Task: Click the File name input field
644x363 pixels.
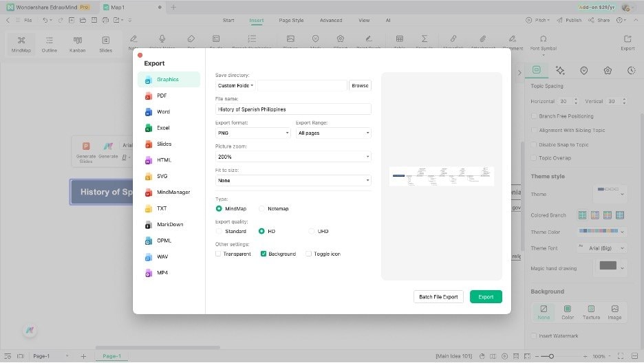Action: coord(293,109)
